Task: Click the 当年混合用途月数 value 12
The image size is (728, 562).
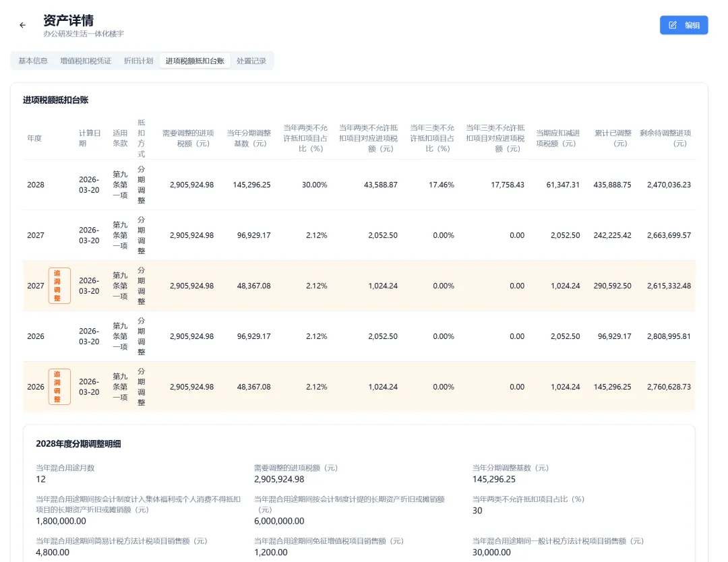Action: [x=41, y=479]
